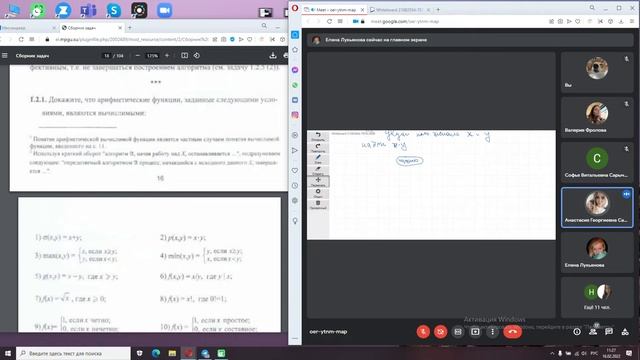Click the PDF zoom percentage field
640x360 pixels.
pyautogui.click(x=152, y=56)
